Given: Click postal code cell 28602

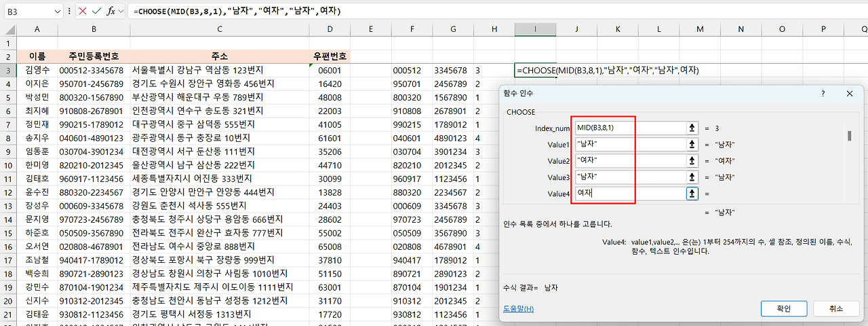Looking at the screenshot, I should 329,220.
